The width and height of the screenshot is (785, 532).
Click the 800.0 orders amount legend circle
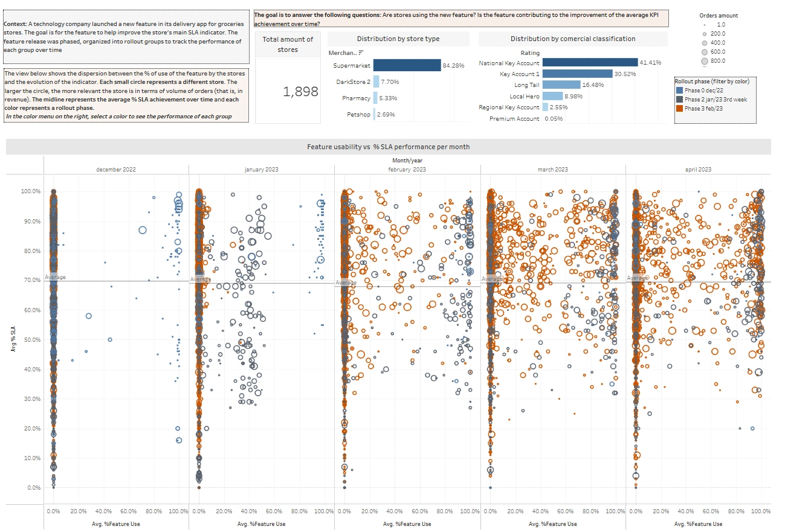tap(704, 61)
